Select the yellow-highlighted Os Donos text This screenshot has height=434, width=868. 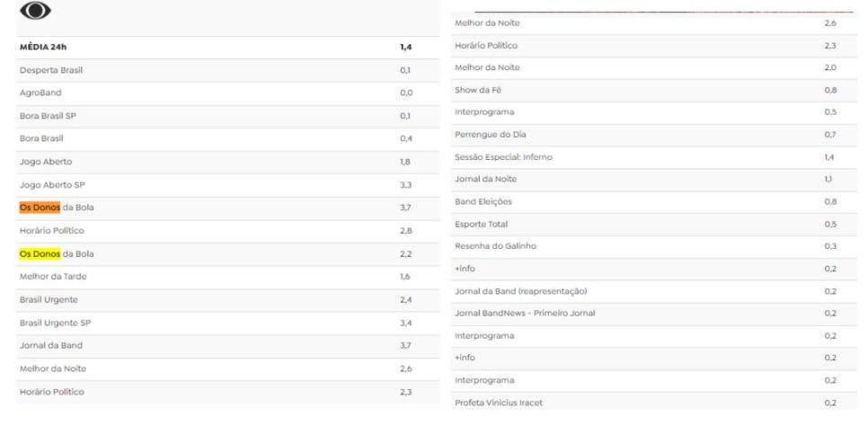click(x=40, y=254)
